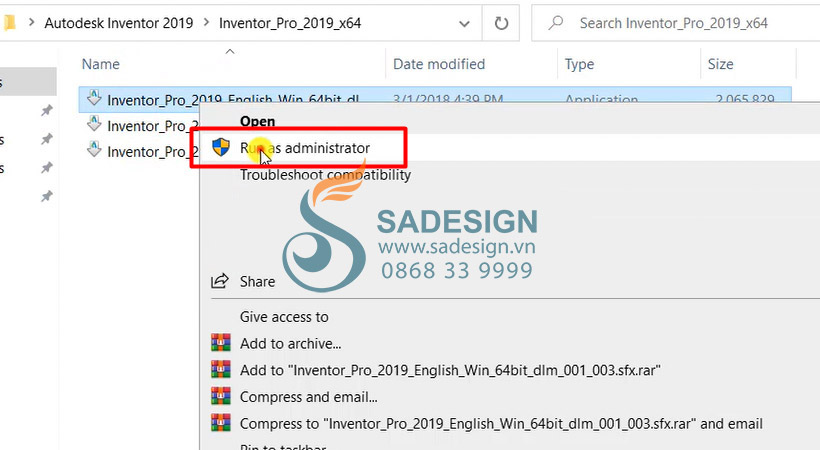Select Compress to sfx.rar and email
The width and height of the screenshot is (820, 450).
coord(501,423)
